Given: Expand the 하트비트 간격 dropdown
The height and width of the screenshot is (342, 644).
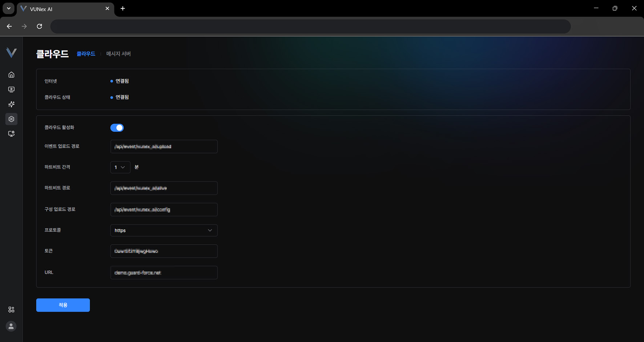Looking at the screenshot, I should pos(120,167).
